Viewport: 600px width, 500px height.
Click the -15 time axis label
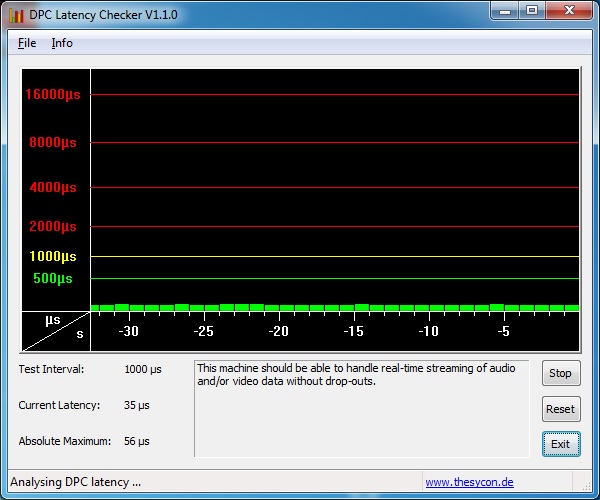click(354, 331)
